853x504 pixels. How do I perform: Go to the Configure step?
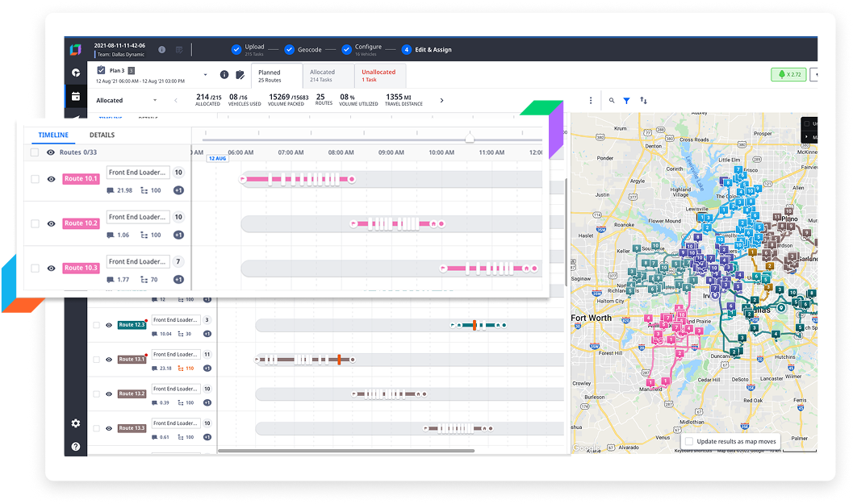(x=362, y=49)
